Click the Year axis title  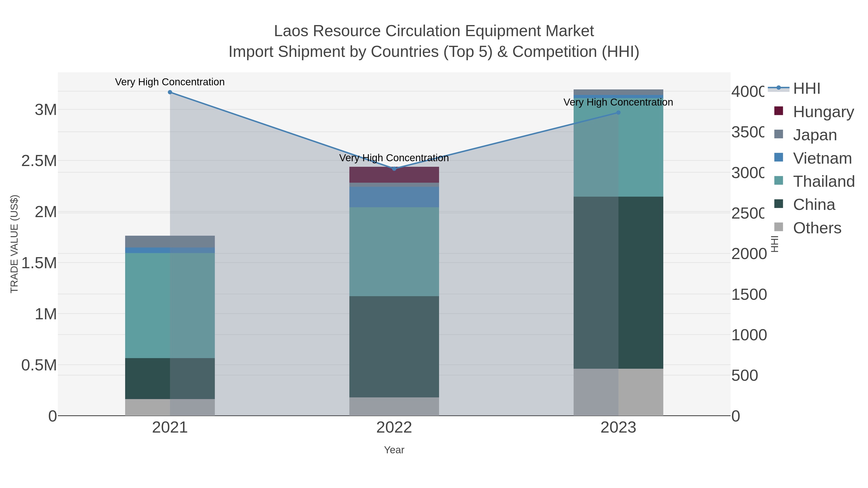[394, 450]
